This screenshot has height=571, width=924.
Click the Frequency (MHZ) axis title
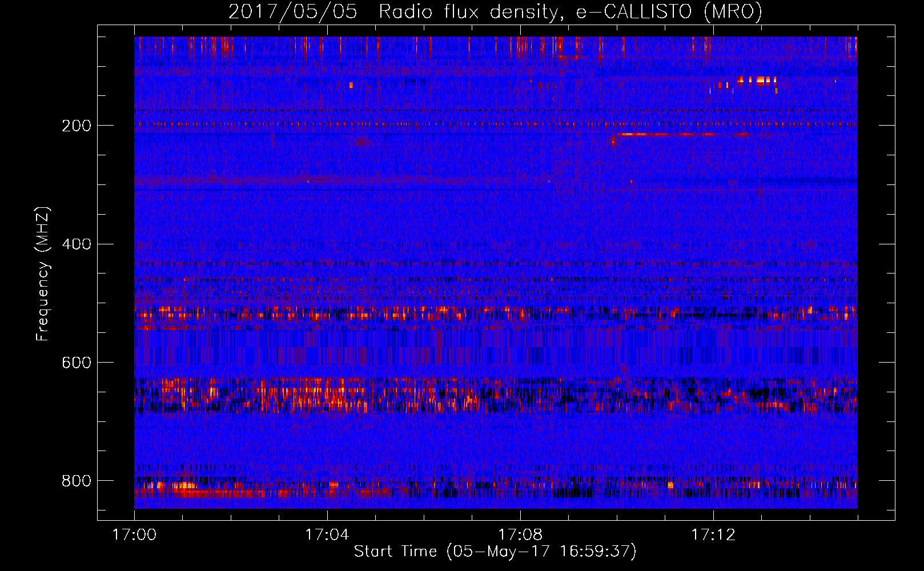point(43,274)
